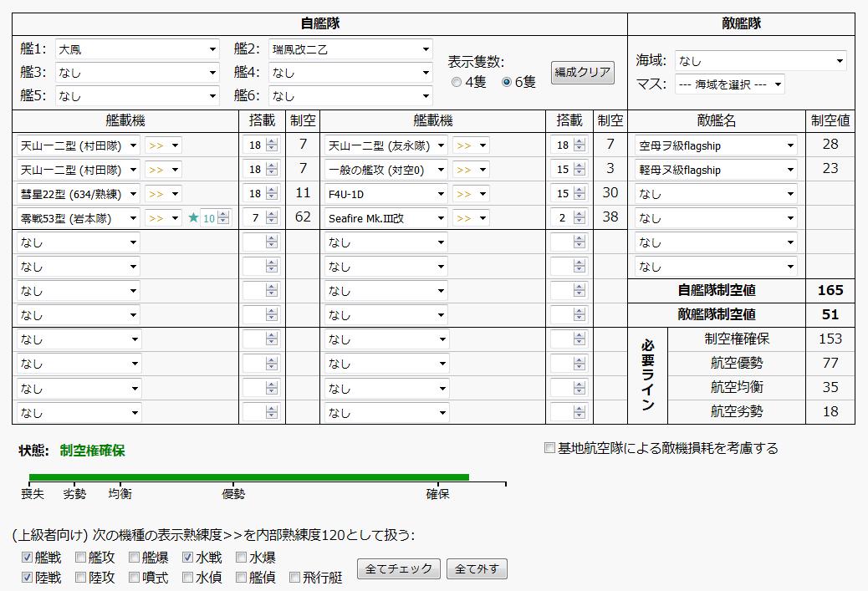Open the 艦4 ship dropdown

coord(350,73)
